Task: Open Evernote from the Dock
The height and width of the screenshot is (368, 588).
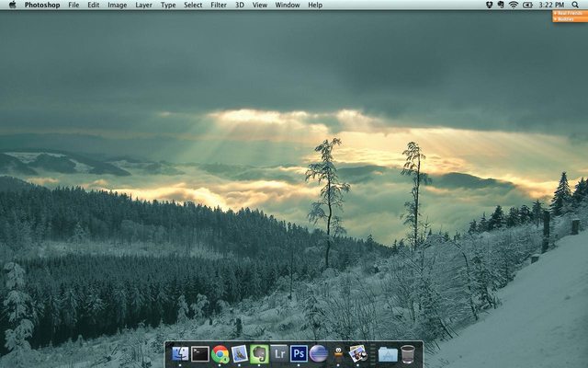Action: click(259, 354)
